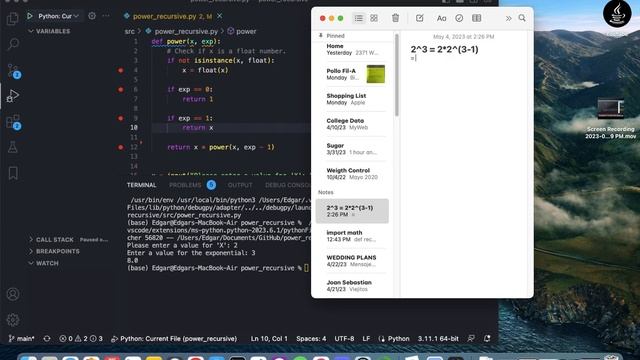This screenshot has width=640, height=360.
Task: Show errors and warnings count in status bar
Action: (81, 338)
